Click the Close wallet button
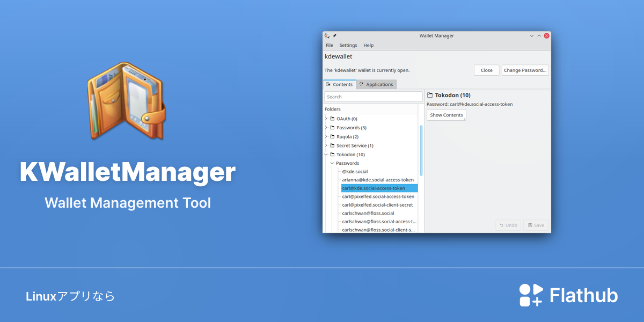 487,70
